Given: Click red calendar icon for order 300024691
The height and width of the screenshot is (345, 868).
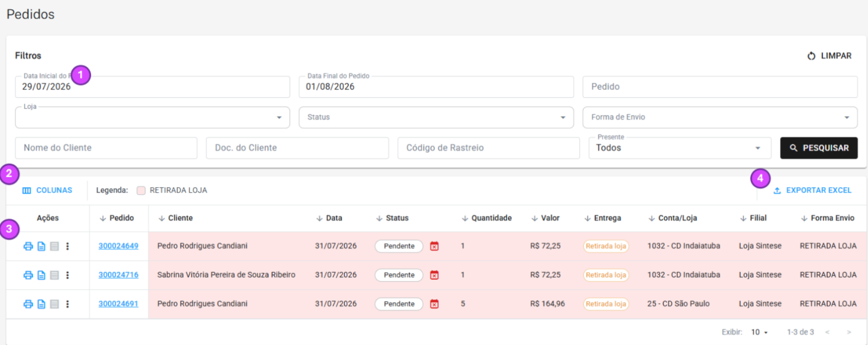Looking at the screenshot, I should [434, 304].
